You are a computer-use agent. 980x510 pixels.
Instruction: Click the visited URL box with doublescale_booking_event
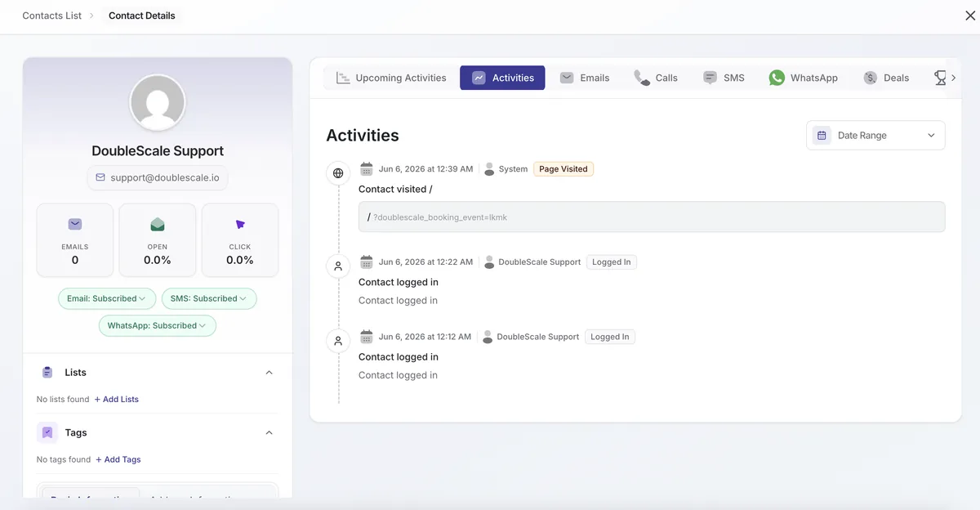tap(652, 217)
